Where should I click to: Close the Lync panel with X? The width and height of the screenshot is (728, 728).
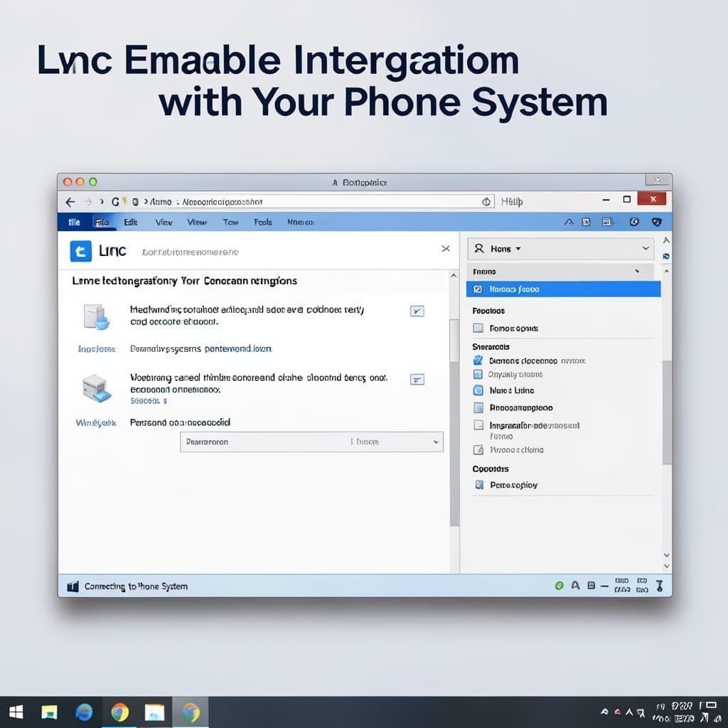(446, 248)
